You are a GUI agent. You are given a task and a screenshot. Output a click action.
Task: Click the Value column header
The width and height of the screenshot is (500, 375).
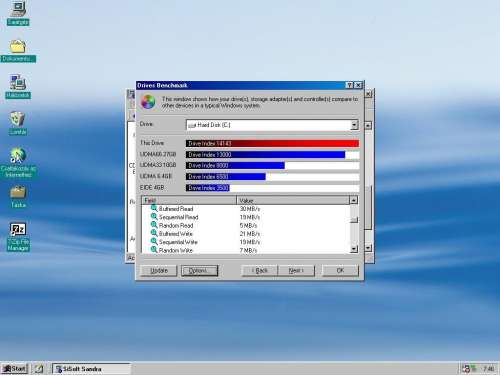click(293, 200)
